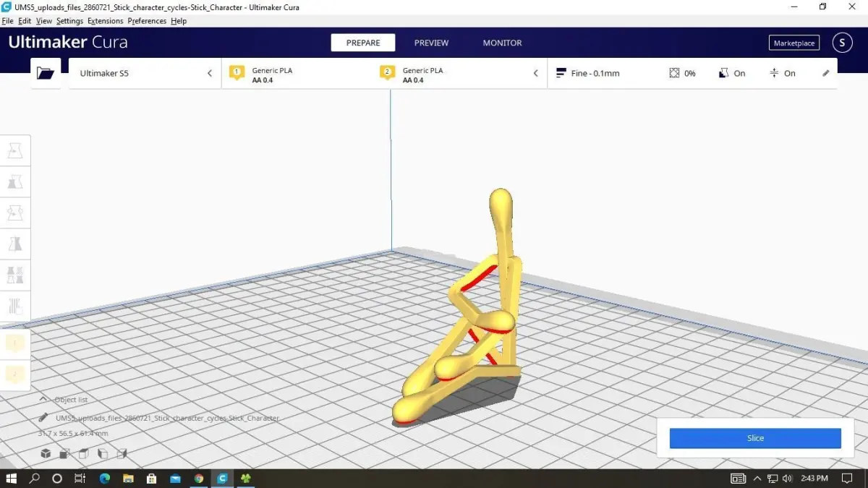Open the Settings menu

coord(70,21)
